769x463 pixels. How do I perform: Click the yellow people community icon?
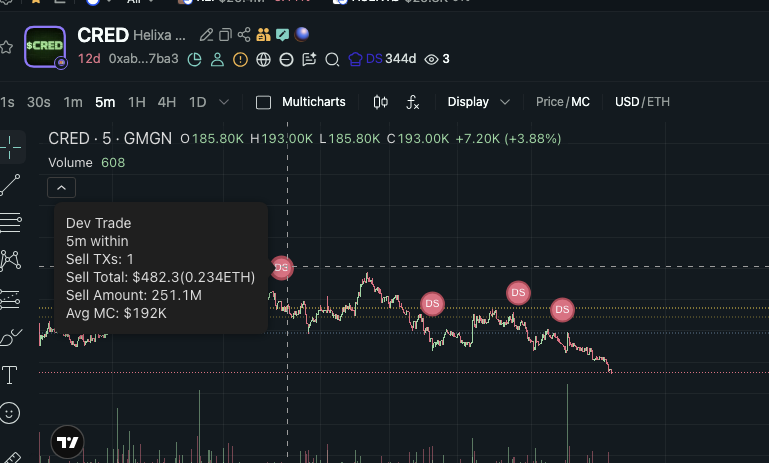click(263, 34)
